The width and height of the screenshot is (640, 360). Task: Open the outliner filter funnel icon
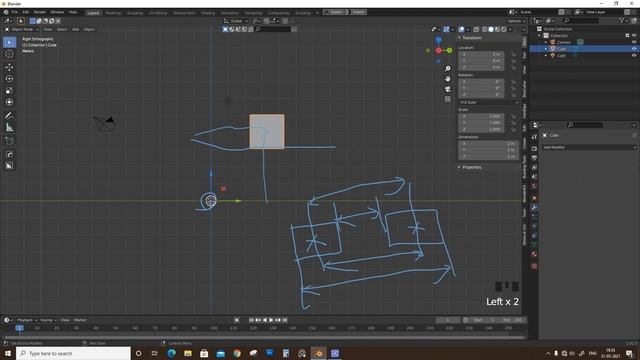pos(622,20)
